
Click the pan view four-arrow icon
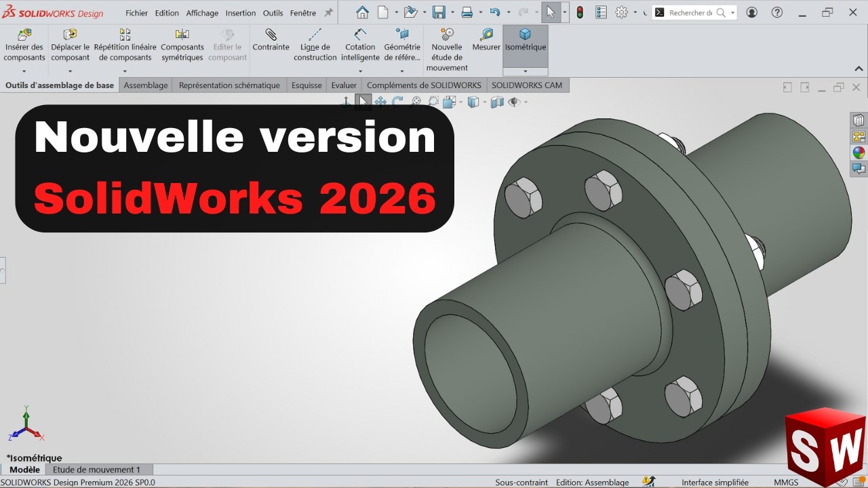click(x=380, y=102)
